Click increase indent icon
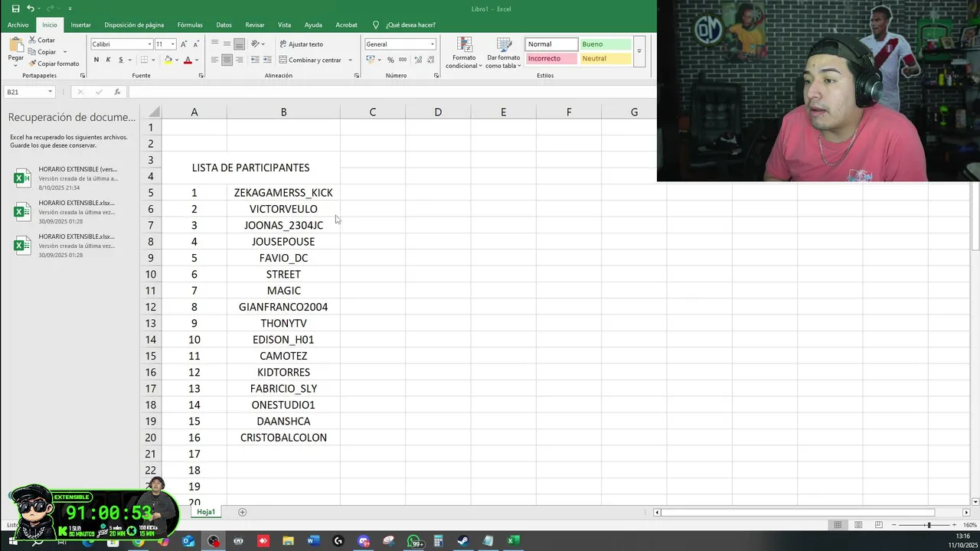980x551 pixels. tap(267, 60)
